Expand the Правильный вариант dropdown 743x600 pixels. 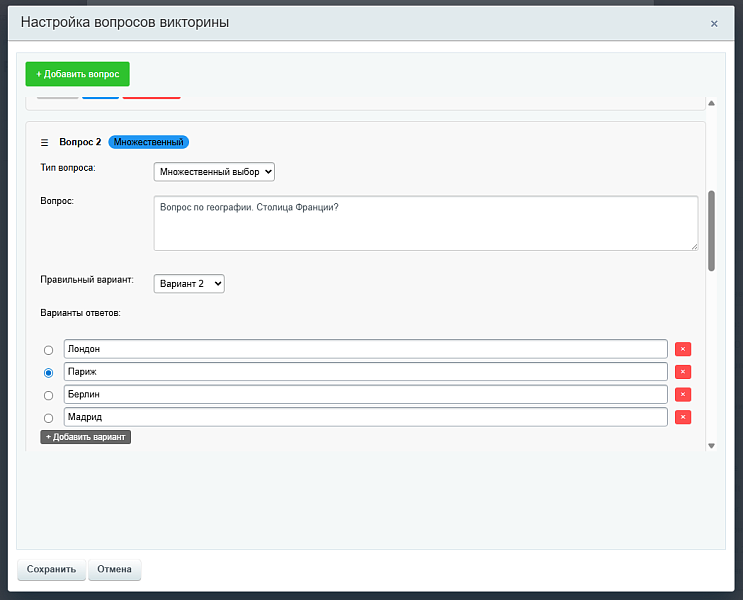(189, 284)
